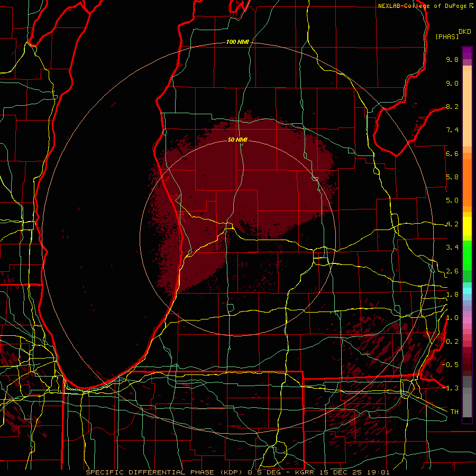Screen dimensions: 476x476
Task: Click the 8.2 value on color scale
Action: (x=452, y=106)
